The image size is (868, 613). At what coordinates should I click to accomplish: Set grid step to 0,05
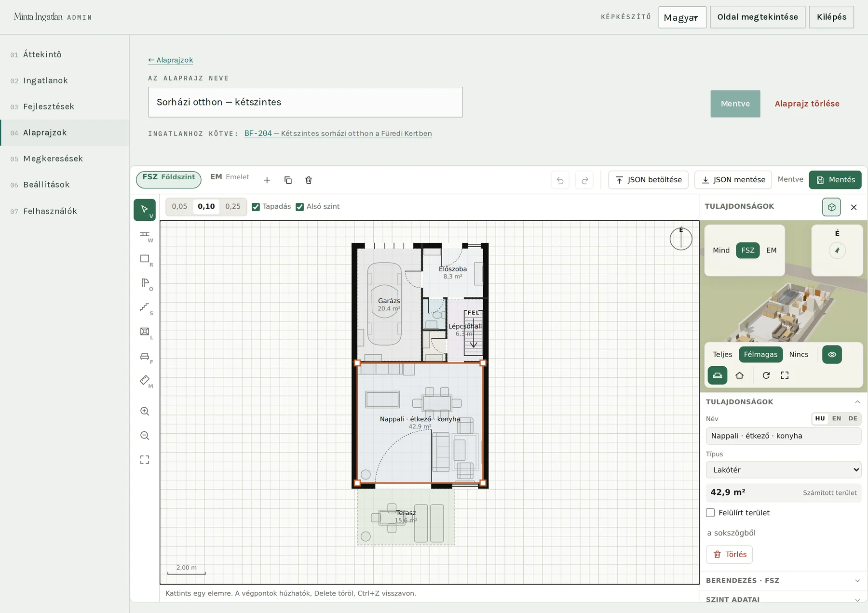pos(179,207)
